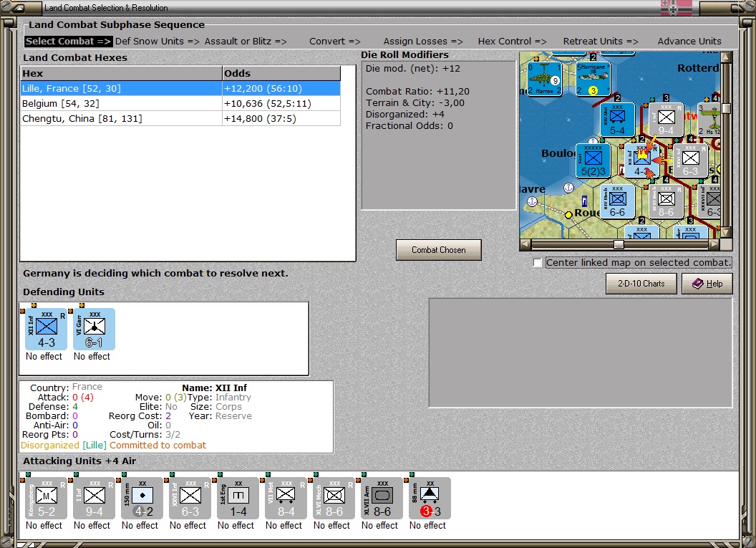This screenshot has height=548, width=756.
Task: Click the +10,636 (52,5:11) odds cell
Action: [x=281, y=103]
